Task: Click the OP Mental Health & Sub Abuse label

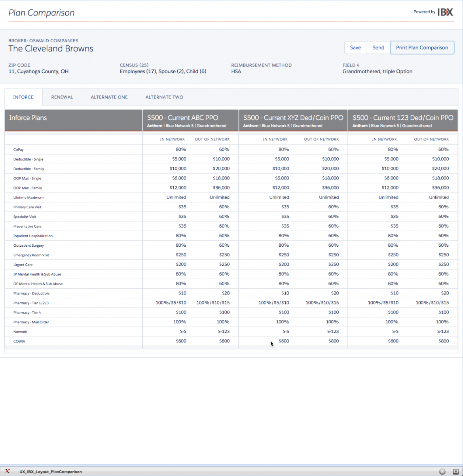Action: (x=38, y=284)
